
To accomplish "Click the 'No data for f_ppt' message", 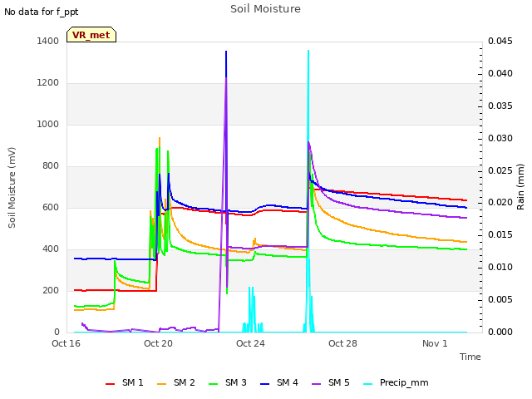I will (41, 12).
